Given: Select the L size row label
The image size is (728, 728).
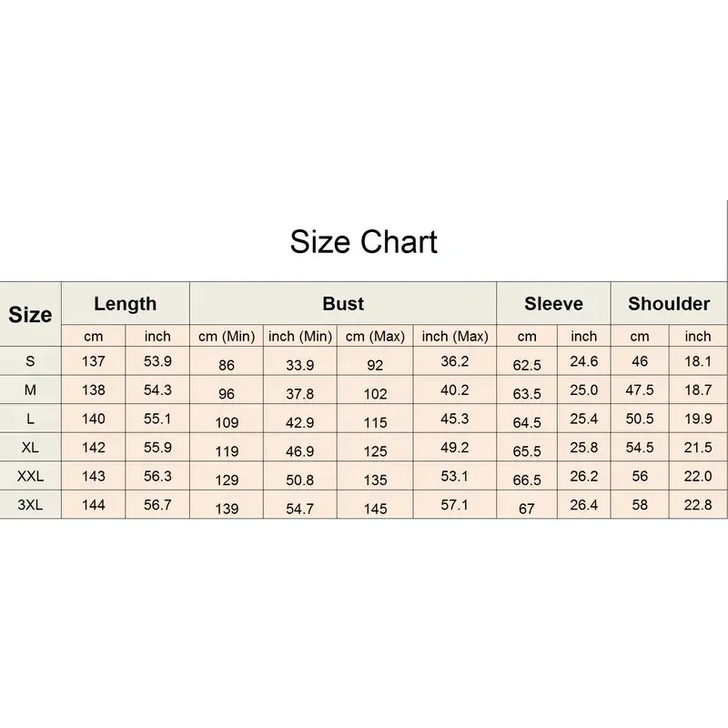Looking at the screenshot, I should point(30,419).
